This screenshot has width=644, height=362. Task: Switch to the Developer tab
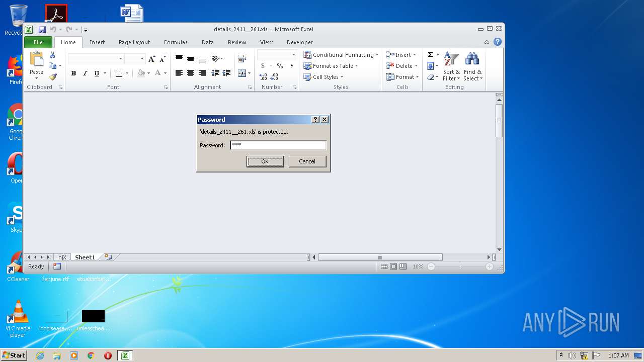pyautogui.click(x=300, y=42)
